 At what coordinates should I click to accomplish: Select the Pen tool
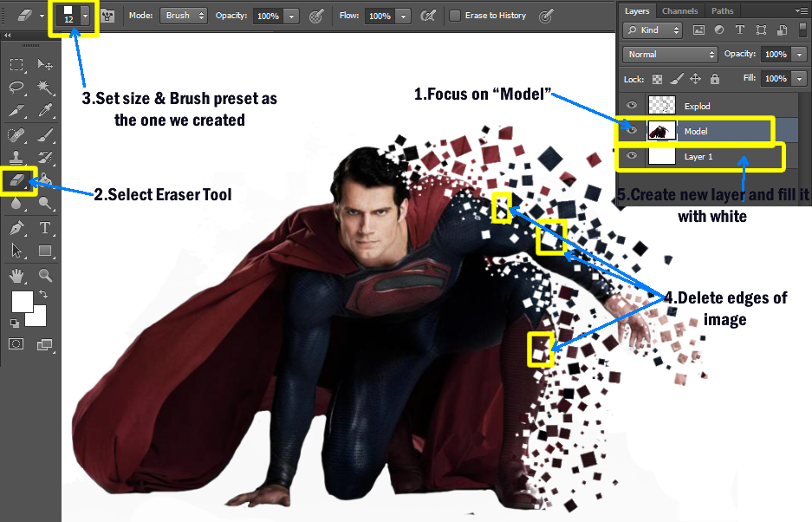(16, 228)
